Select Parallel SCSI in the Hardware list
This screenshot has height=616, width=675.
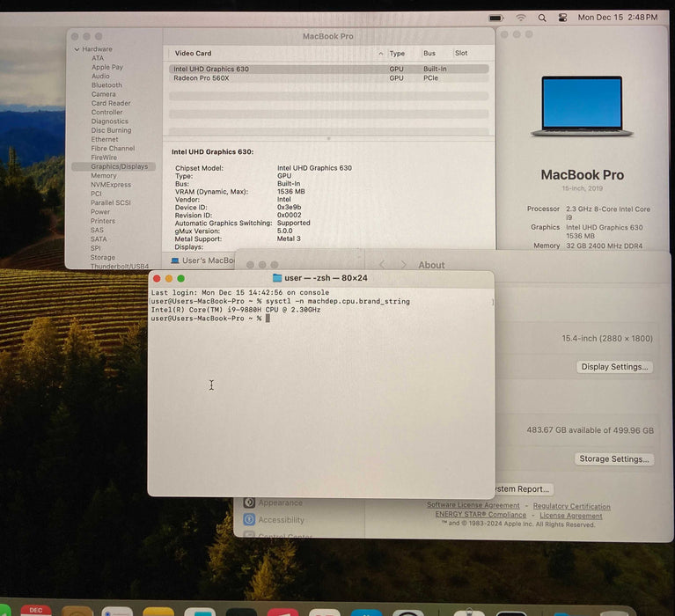tap(110, 202)
